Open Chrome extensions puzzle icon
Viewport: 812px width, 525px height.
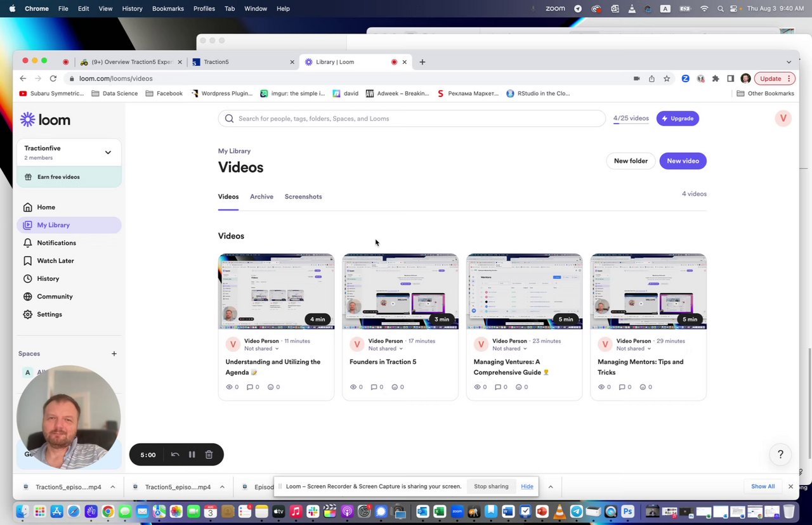tap(716, 79)
